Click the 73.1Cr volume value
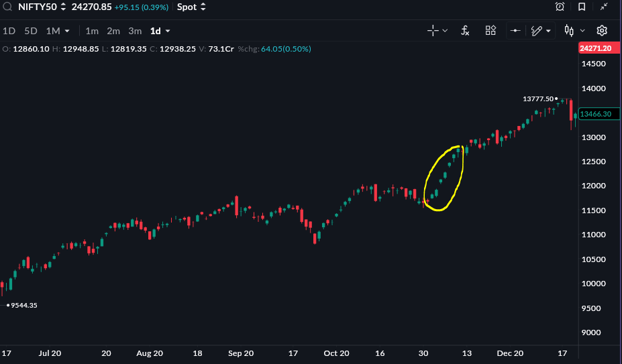The height and width of the screenshot is (364, 622). pos(221,49)
